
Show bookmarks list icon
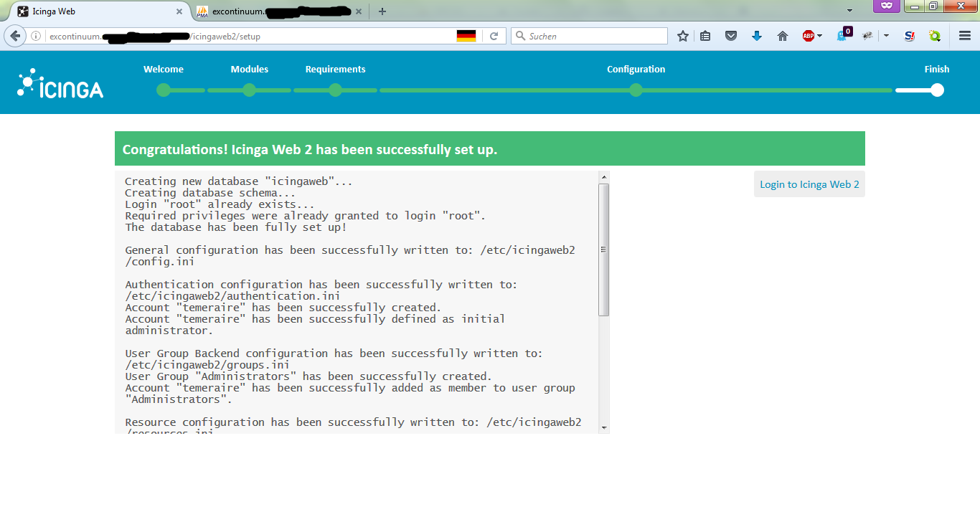[x=706, y=36]
